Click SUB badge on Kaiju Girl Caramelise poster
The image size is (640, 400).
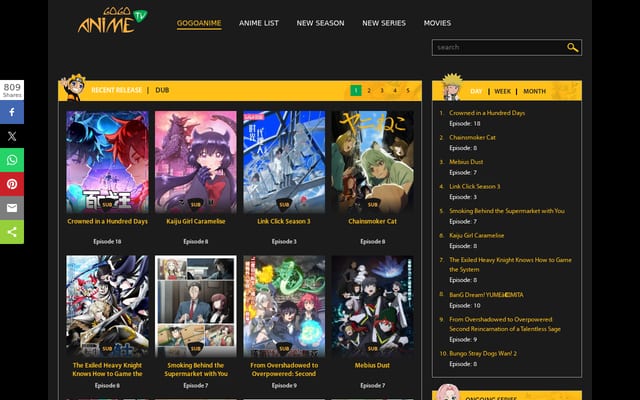click(x=196, y=204)
